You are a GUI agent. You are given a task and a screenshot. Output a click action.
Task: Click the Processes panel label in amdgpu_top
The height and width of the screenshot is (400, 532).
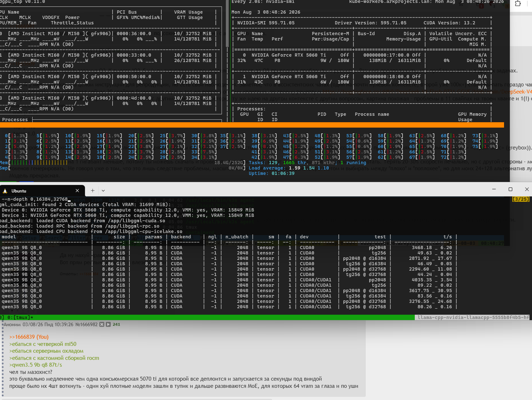click(x=15, y=120)
